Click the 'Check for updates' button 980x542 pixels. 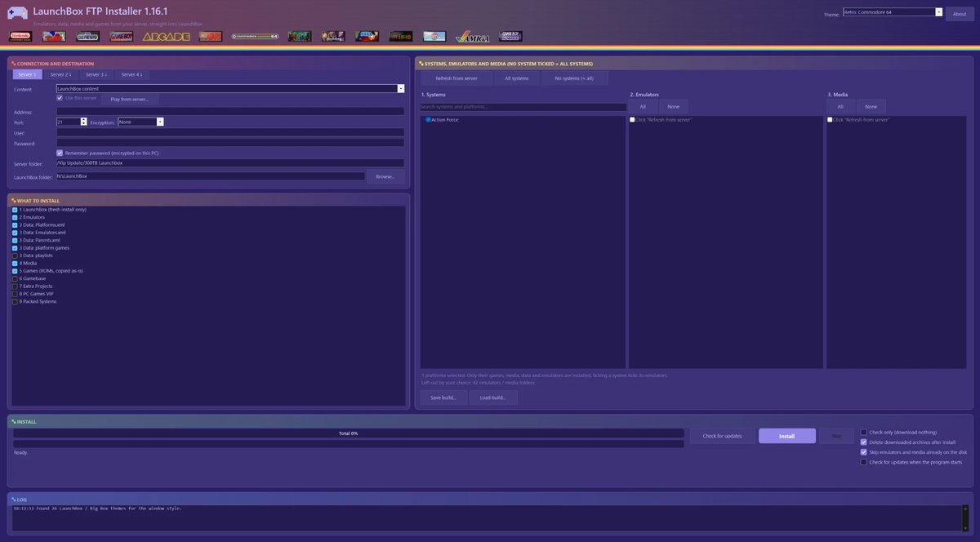(x=722, y=436)
